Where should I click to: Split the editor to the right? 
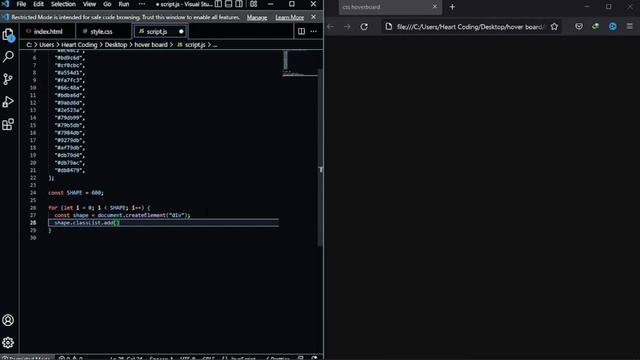coord(301,31)
